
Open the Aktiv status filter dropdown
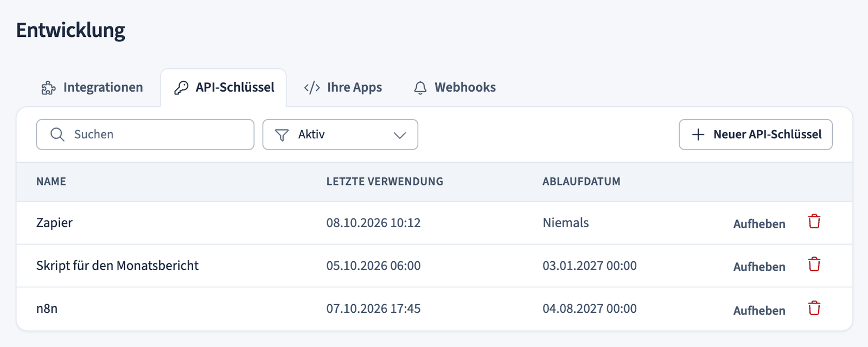point(340,134)
